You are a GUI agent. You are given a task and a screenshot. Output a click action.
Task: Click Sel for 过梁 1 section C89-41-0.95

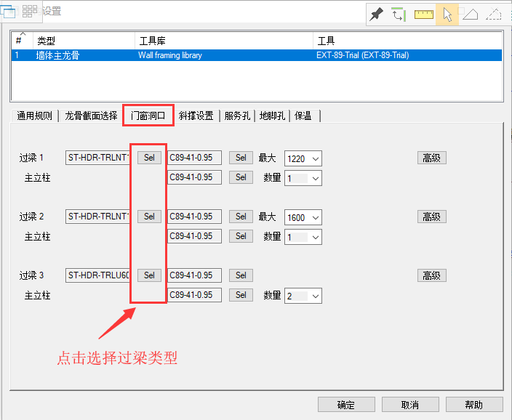coord(241,158)
